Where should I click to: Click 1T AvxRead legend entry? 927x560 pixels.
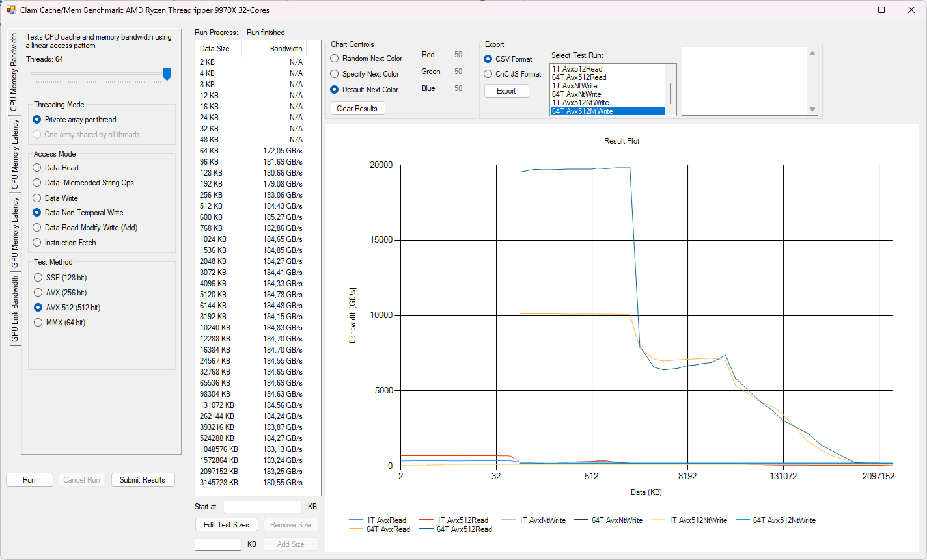378,520
